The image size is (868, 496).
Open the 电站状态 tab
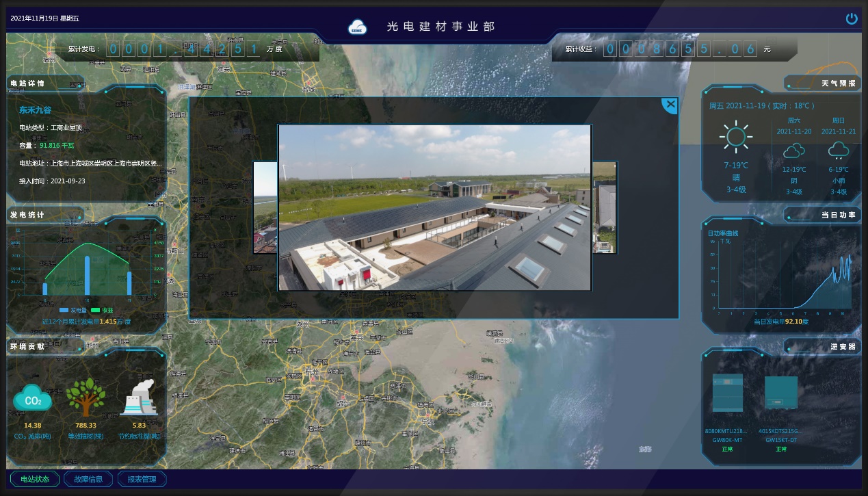coord(35,479)
